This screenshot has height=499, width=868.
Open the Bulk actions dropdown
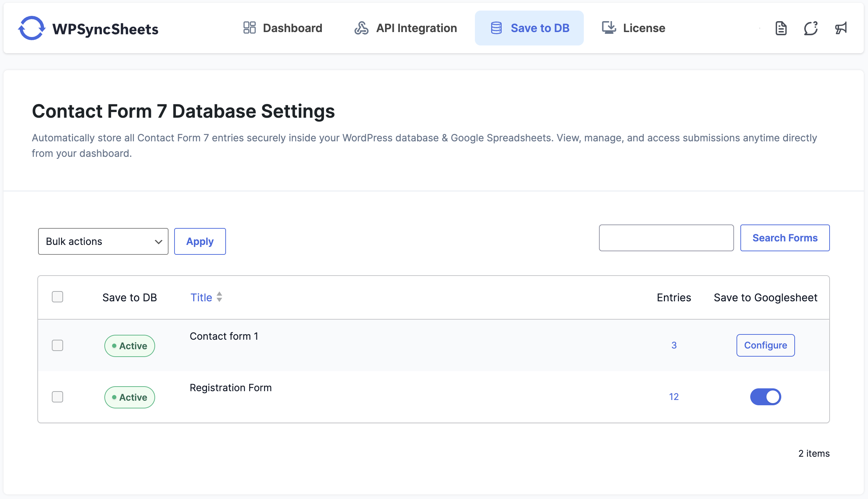click(103, 241)
